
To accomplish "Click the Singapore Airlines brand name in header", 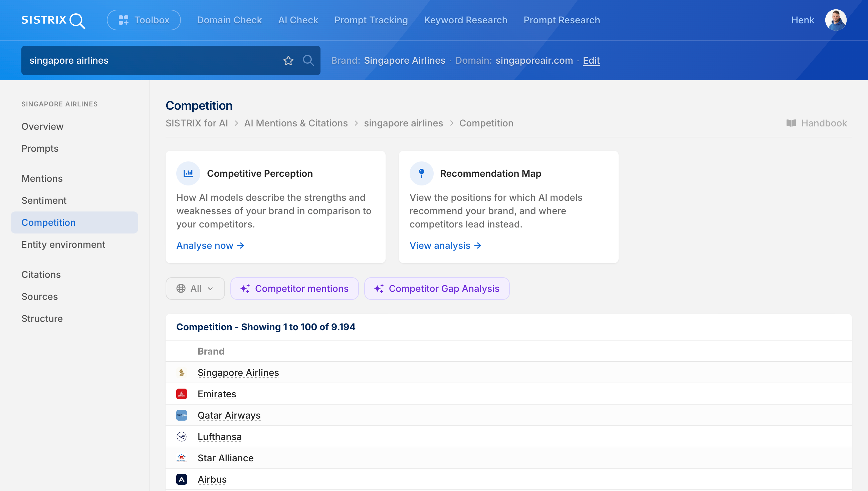I will point(405,60).
